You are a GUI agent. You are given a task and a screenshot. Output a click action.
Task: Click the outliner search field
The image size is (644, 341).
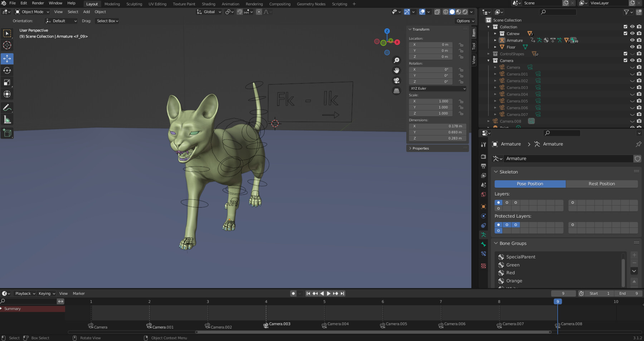tap(557, 12)
